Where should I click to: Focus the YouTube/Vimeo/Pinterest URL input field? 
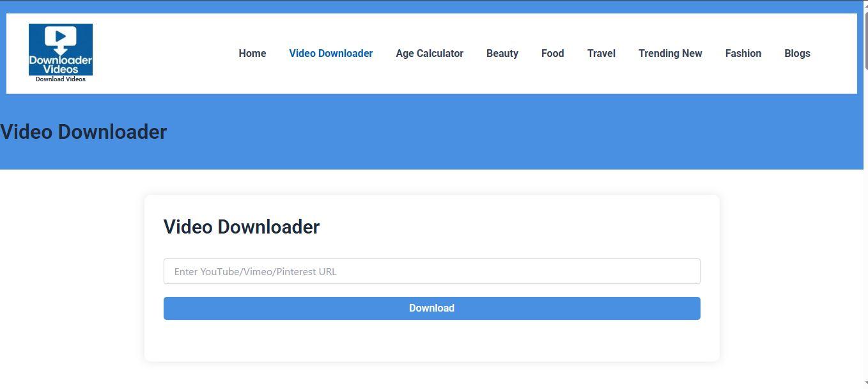432,271
